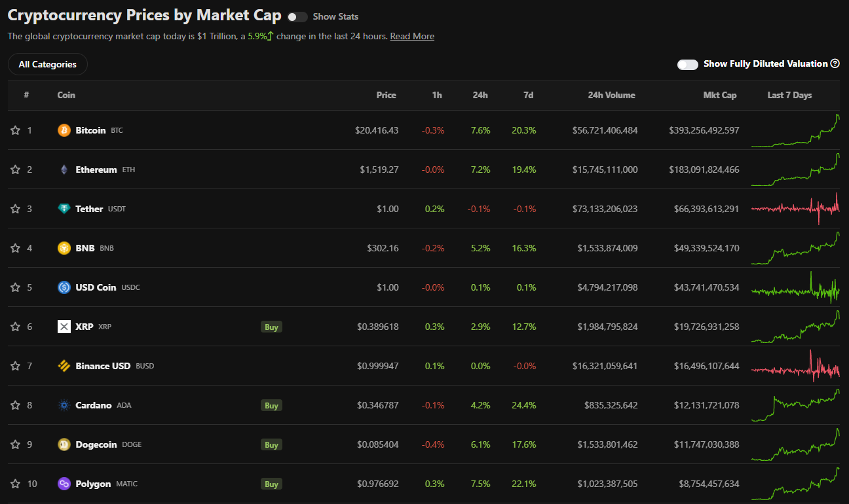
Task: Click the Buy button for XRP
Action: coord(271,327)
